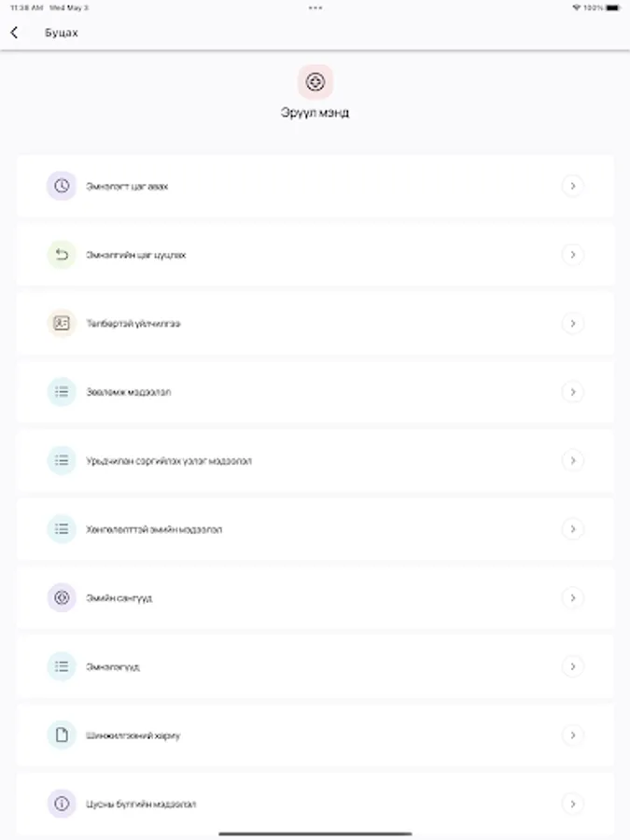Viewport: 630px width, 840px height.
Task: Tap the clock icon for Эмнэлэгт цаг авах
Action: pyautogui.click(x=62, y=186)
